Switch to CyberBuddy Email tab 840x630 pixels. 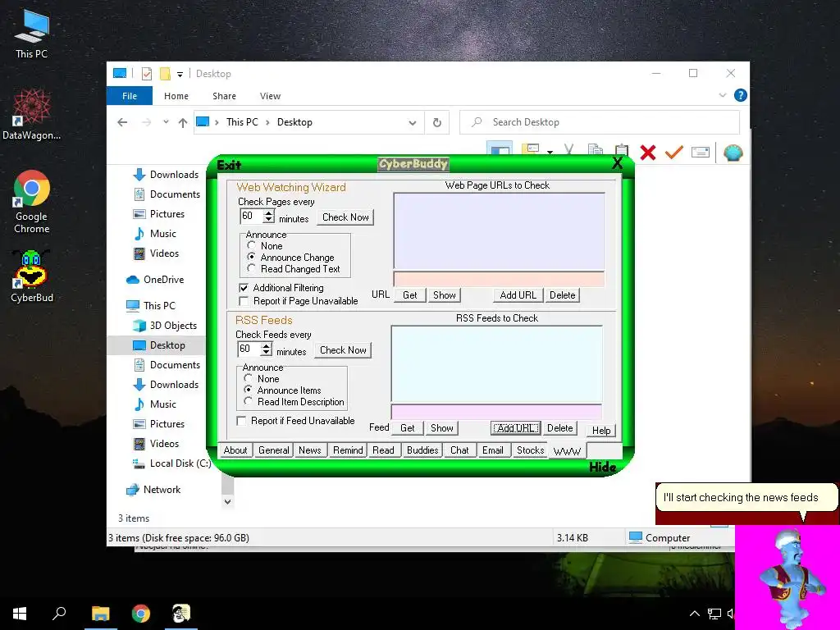(492, 450)
